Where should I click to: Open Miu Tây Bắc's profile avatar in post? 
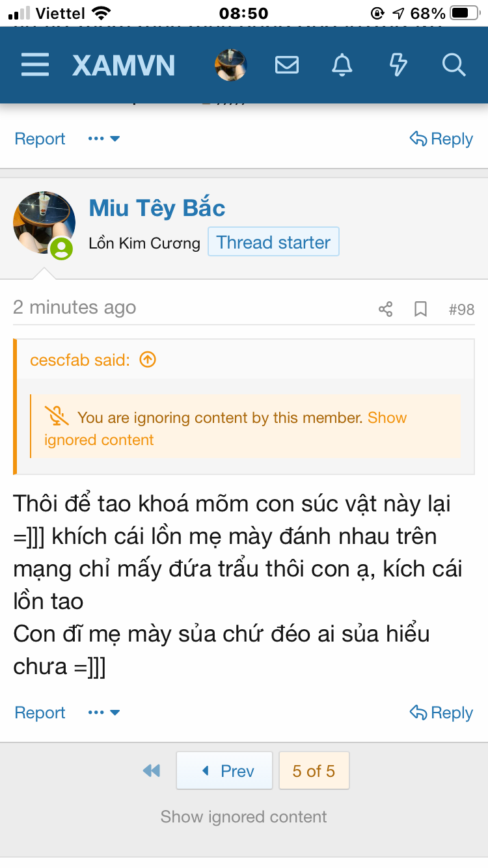(x=44, y=223)
